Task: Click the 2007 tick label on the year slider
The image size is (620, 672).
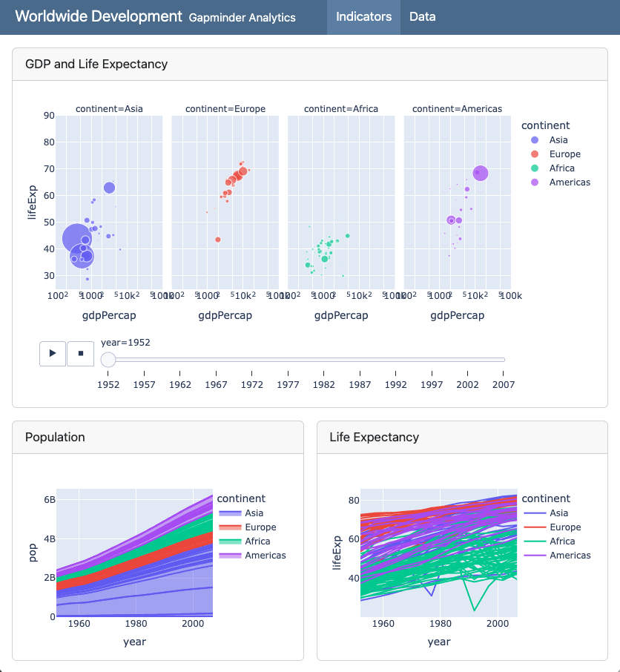Action: click(504, 384)
